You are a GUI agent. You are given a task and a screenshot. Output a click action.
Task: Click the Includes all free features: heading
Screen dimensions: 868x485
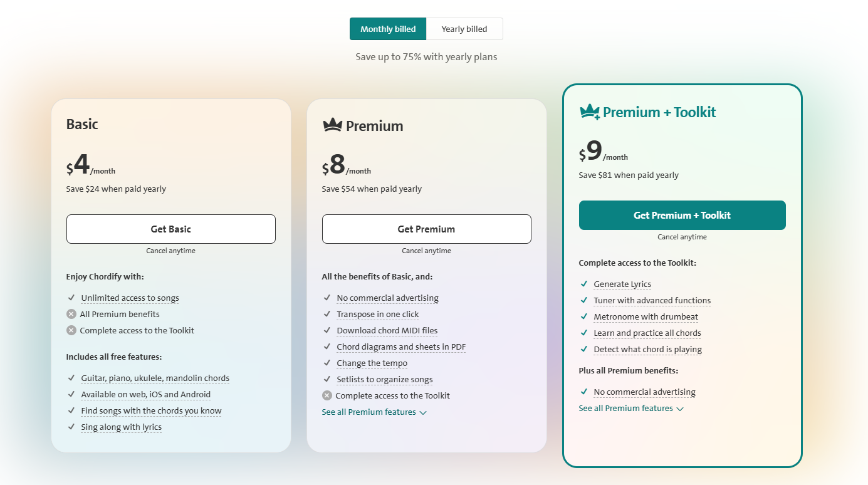(114, 357)
